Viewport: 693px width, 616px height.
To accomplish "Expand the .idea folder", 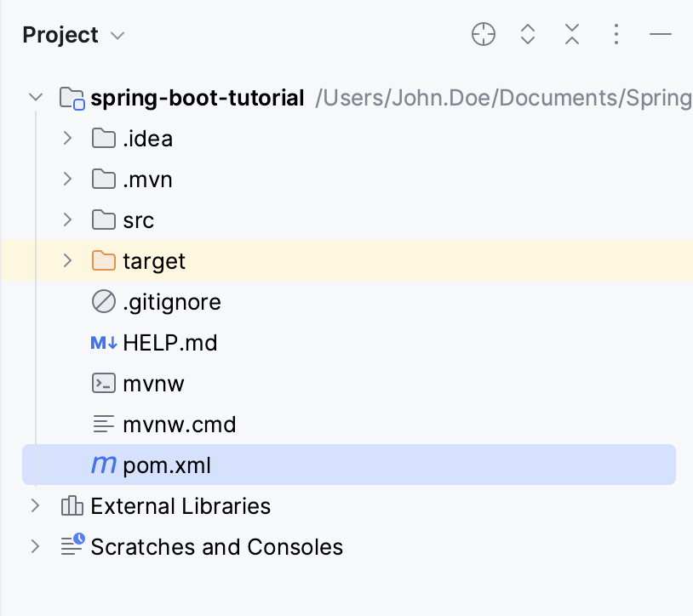I will pyautogui.click(x=66, y=138).
